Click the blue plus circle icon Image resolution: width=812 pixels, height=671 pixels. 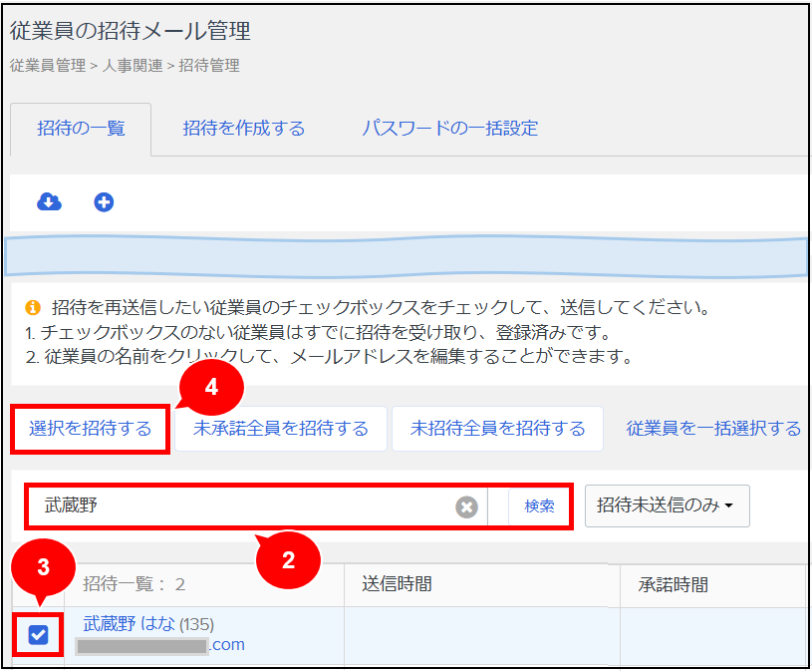104,202
